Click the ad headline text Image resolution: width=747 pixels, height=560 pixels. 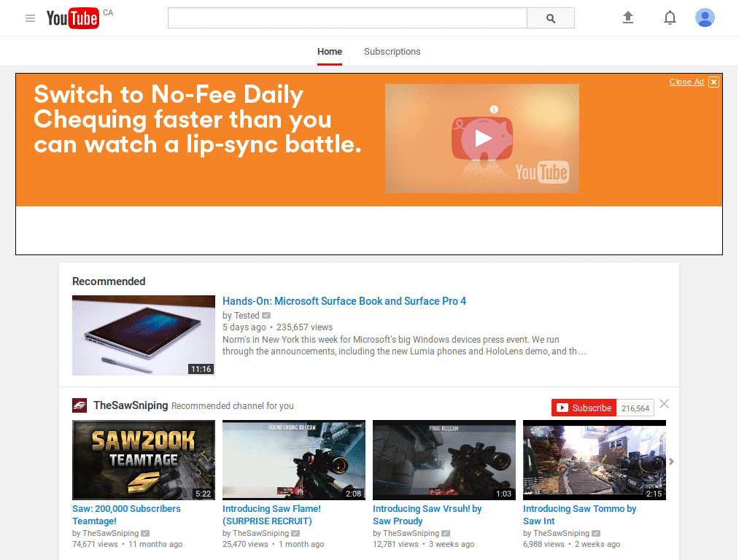tap(197, 119)
